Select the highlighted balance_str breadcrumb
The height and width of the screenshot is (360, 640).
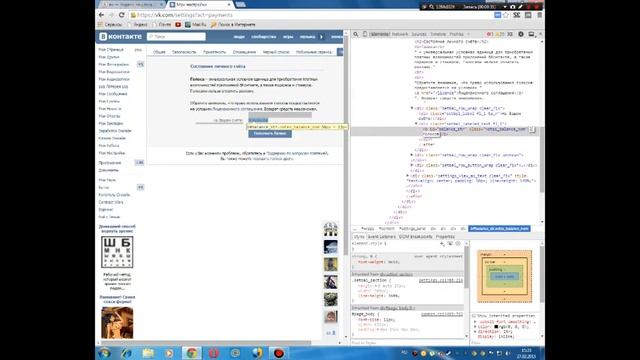pyautogui.click(x=499, y=229)
